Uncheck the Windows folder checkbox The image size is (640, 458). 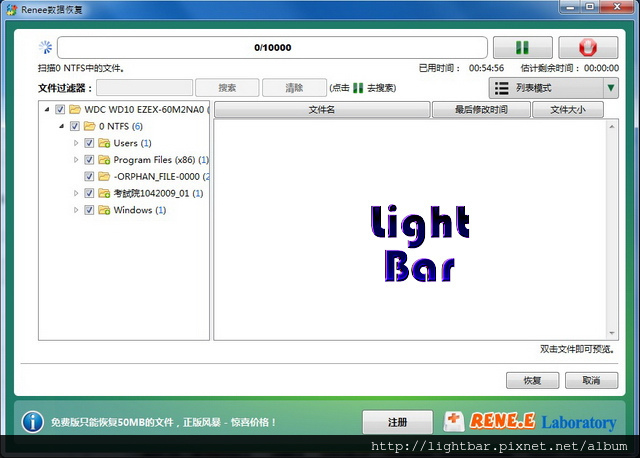tap(89, 210)
